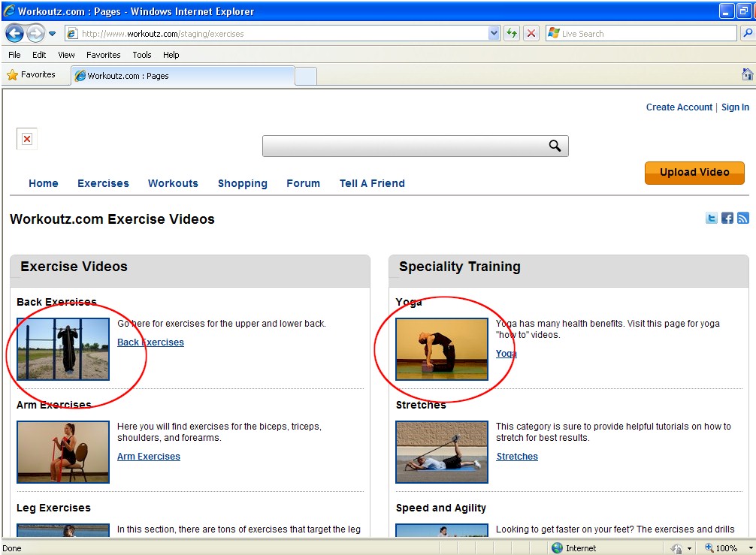Click the Live Search magnifier button
The image size is (756, 555).
747,33
